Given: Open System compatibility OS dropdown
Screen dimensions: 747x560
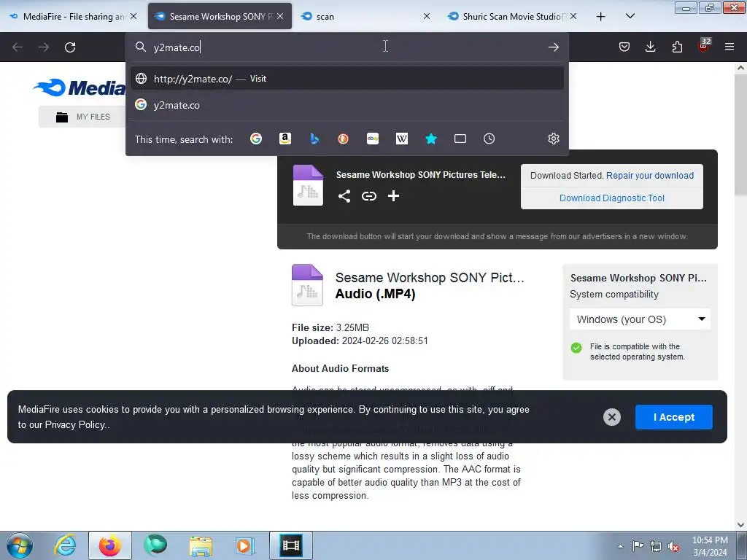Looking at the screenshot, I should (640, 319).
